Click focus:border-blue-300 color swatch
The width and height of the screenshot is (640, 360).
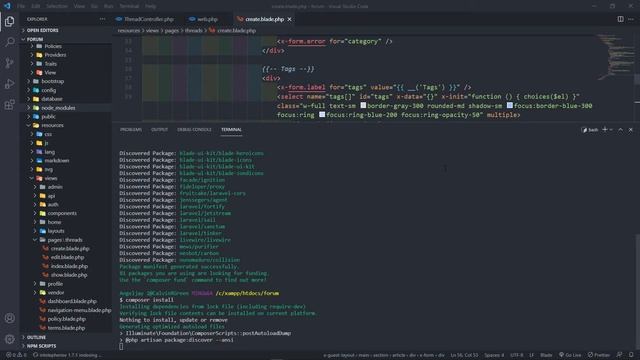click(509, 105)
